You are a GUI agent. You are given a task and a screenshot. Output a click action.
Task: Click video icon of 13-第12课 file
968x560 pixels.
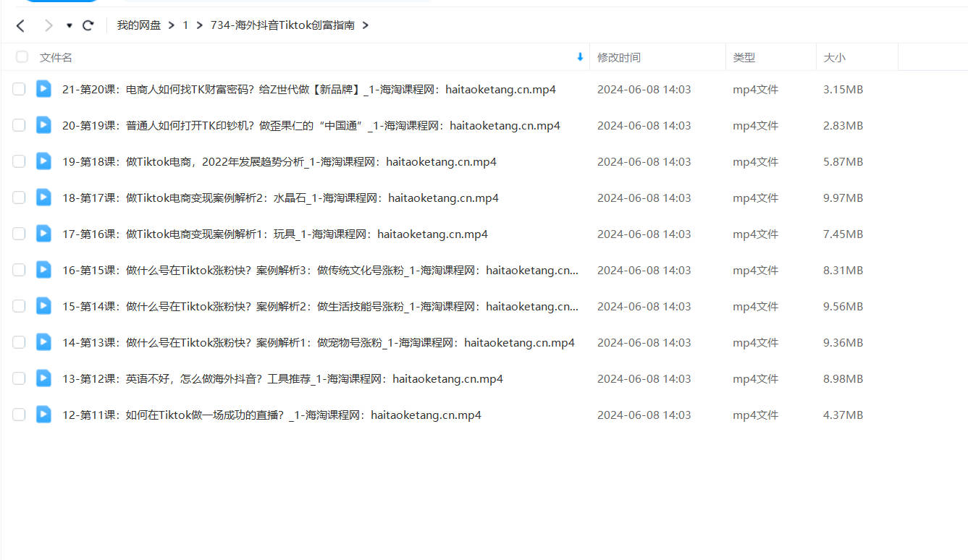(43, 378)
